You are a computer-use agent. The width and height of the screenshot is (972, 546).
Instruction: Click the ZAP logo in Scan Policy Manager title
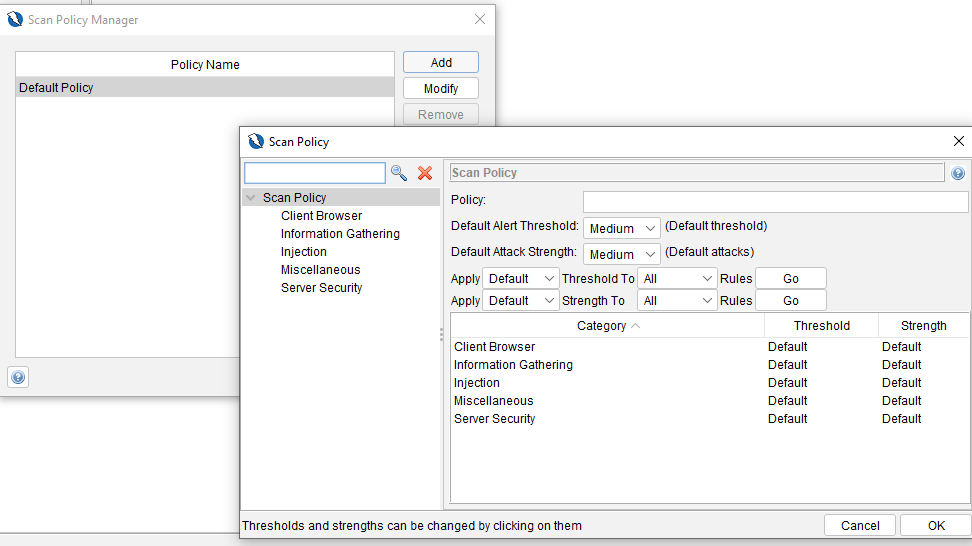[x=15, y=19]
